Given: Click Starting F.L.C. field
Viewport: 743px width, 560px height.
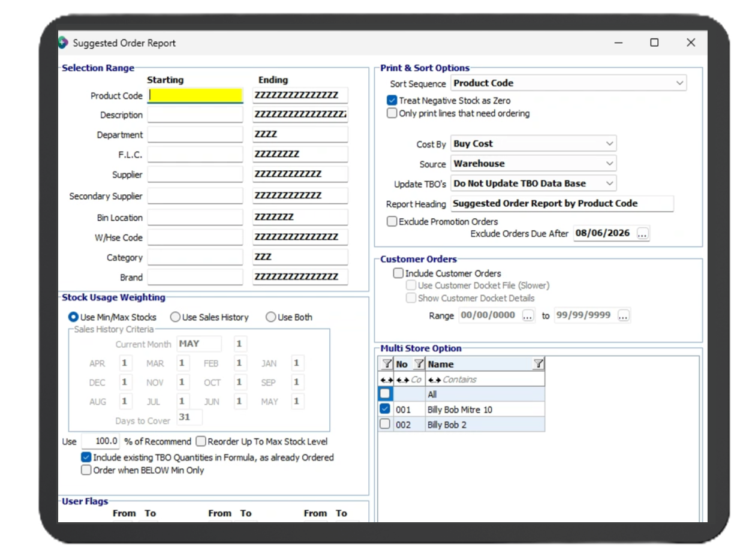Looking at the screenshot, I should 195,154.
